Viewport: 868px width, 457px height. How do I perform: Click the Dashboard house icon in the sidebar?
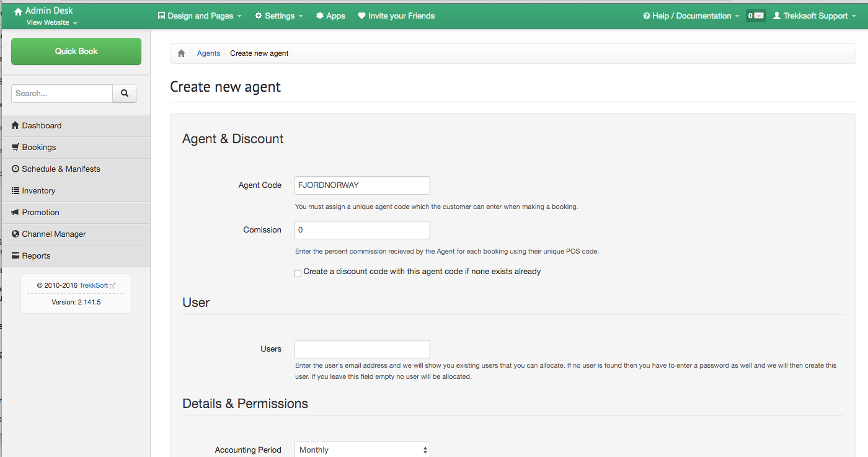[x=15, y=125]
